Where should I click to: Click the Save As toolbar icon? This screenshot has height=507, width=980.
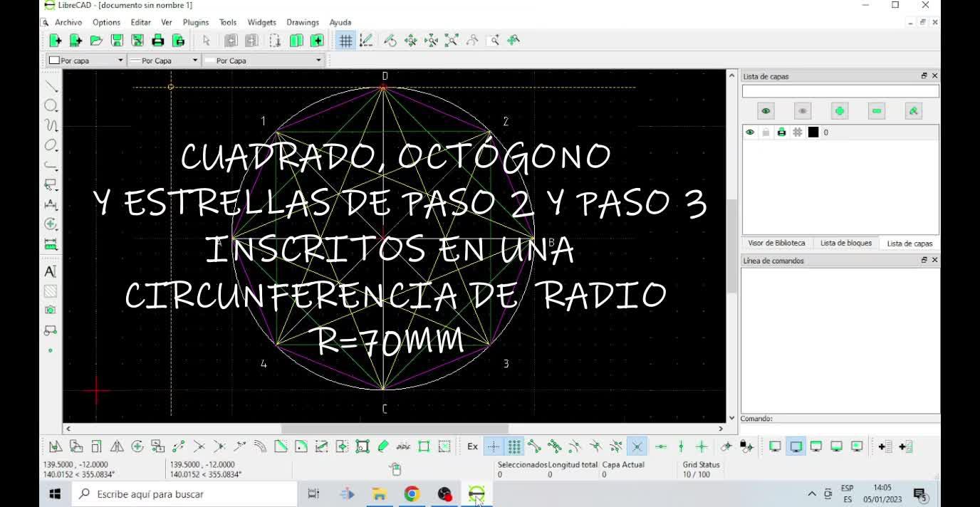click(137, 41)
